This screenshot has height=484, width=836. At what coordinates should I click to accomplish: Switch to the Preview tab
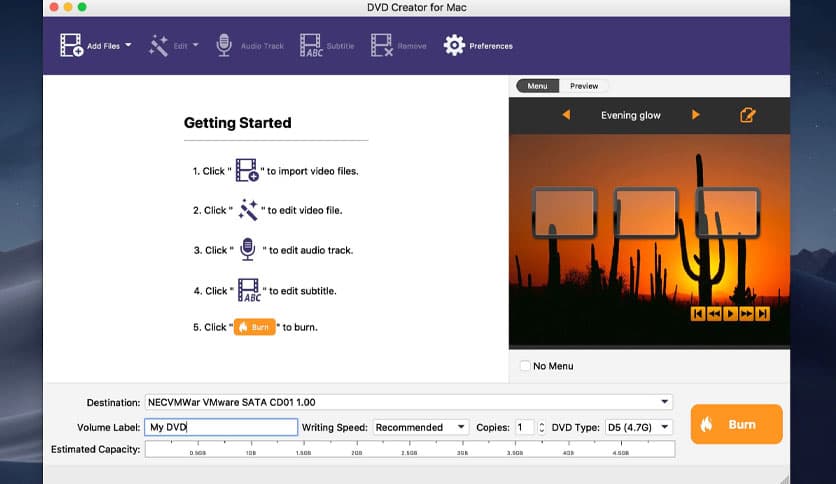(584, 86)
